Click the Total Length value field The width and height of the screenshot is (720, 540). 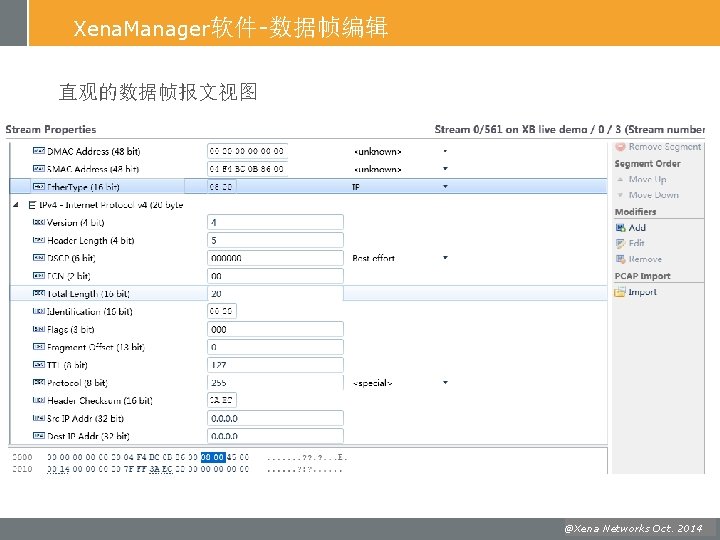tap(275, 293)
